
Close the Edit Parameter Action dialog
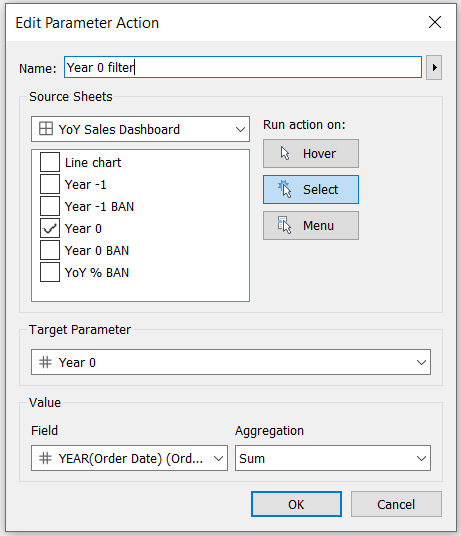pos(435,23)
